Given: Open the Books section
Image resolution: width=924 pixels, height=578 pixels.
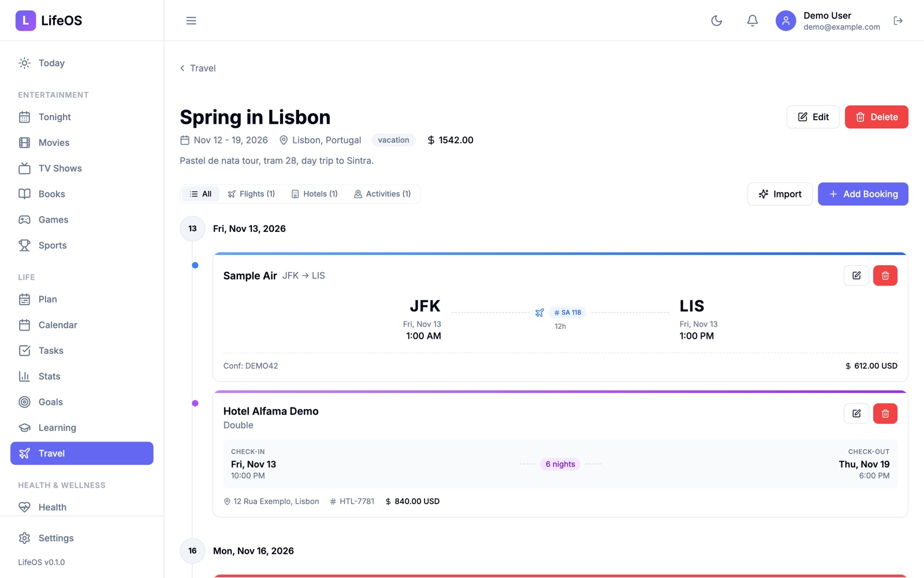Looking at the screenshot, I should 82,194.
